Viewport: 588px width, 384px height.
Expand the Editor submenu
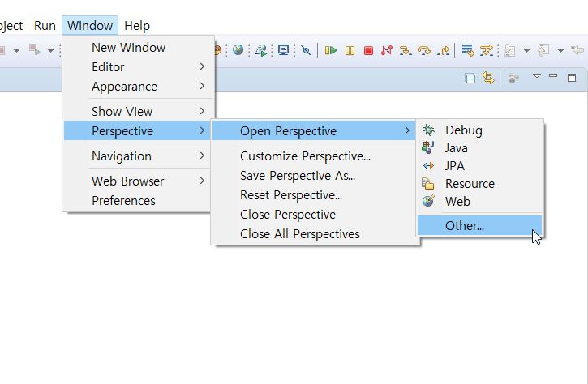coord(139,67)
